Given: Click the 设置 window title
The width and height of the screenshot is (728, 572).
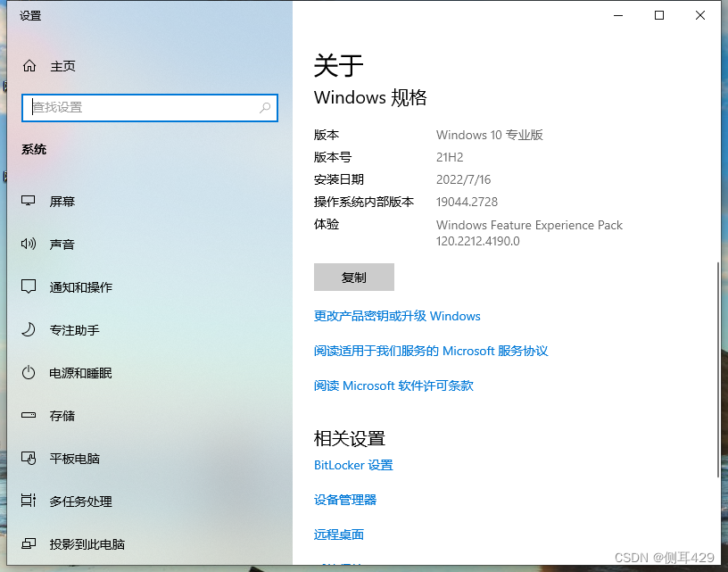Looking at the screenshot, I should pos(30,16).
